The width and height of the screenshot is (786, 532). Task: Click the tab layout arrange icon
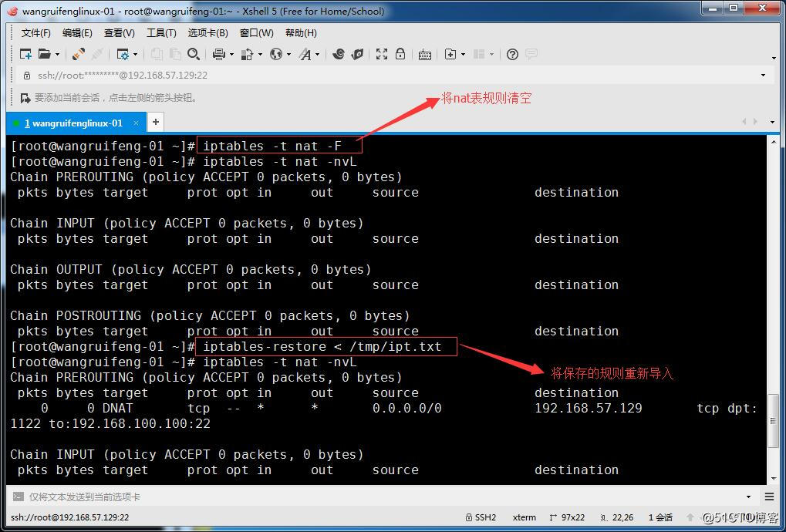[479, 54]
